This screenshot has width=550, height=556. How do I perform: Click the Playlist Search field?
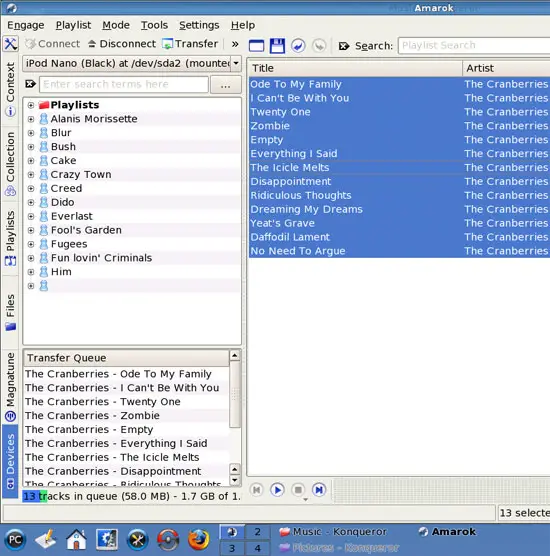[x=474, y=45]
